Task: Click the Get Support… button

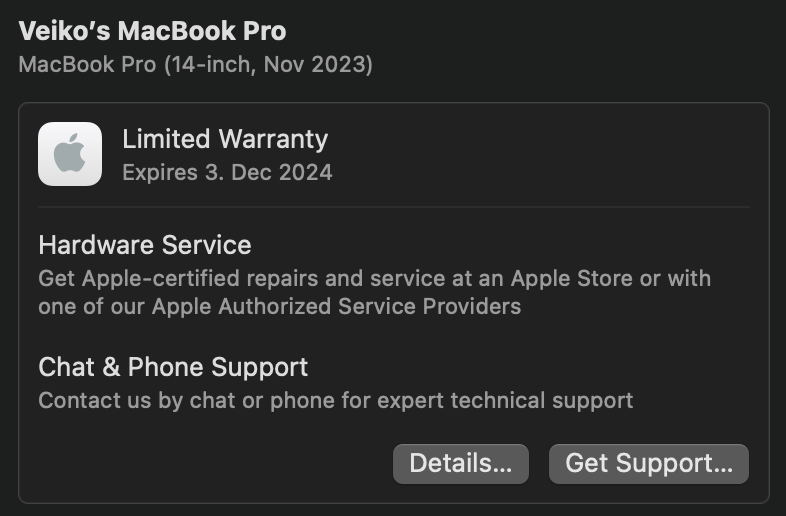Action: (x=649, y=464)
